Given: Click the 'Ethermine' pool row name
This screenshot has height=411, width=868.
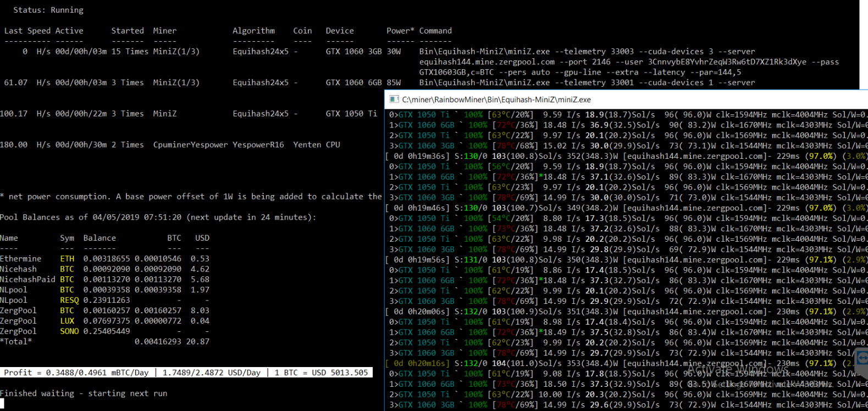Looking at the screenshot, I should (x=20, y=258).
